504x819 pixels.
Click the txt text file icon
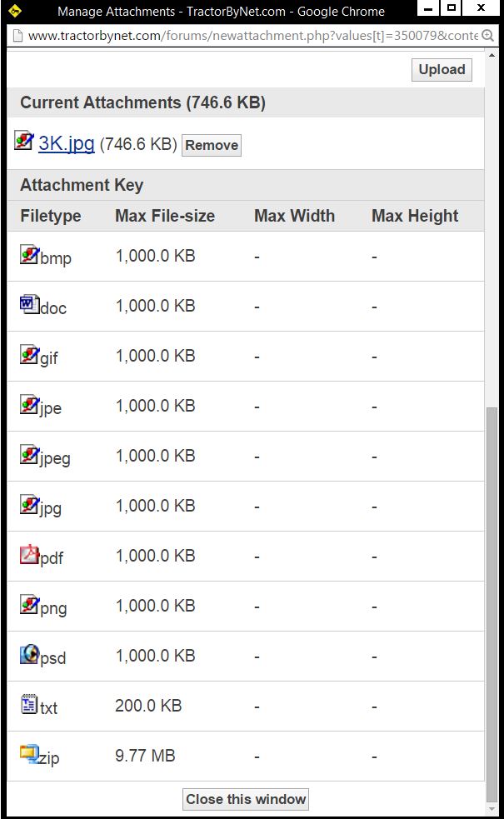(x=29, y=705)
